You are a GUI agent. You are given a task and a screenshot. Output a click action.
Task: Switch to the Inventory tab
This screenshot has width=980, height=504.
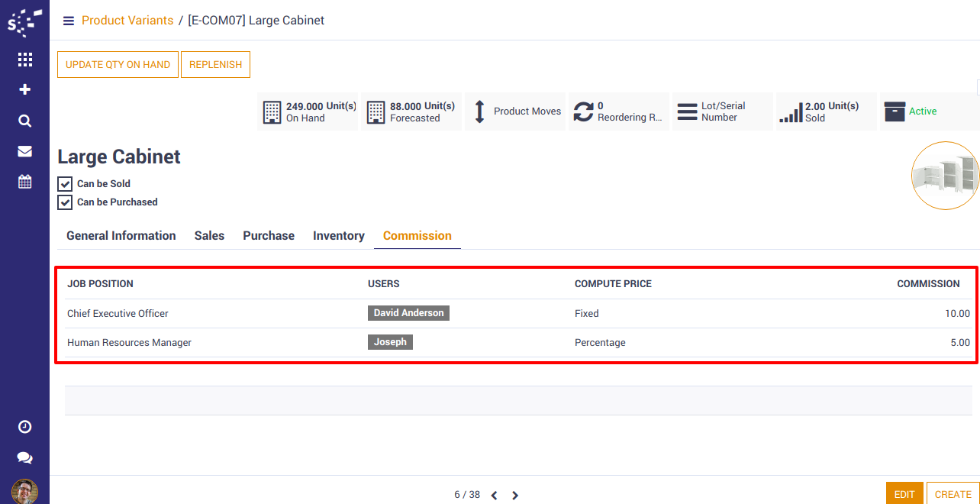(x=338, y=236)
